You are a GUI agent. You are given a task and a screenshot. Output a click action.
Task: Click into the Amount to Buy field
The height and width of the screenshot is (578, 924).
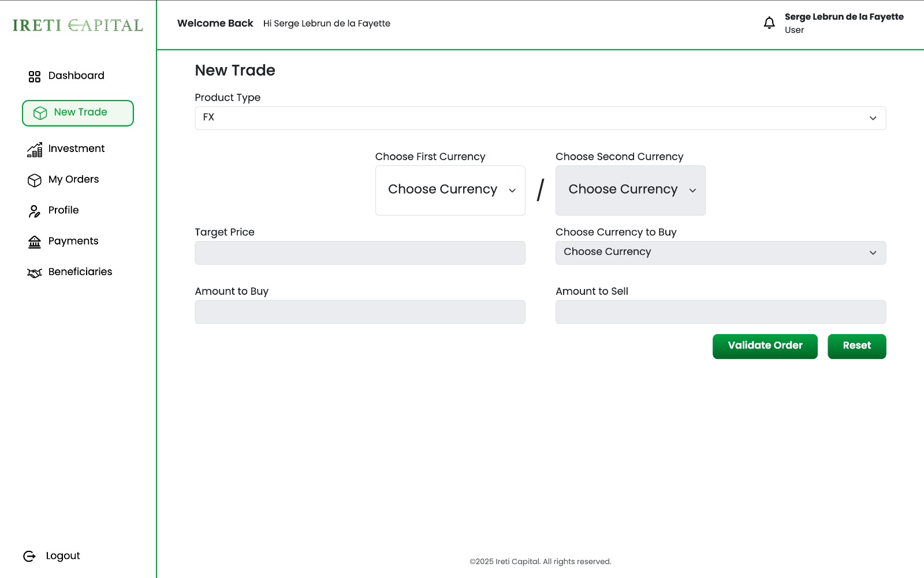coord(360,312)
